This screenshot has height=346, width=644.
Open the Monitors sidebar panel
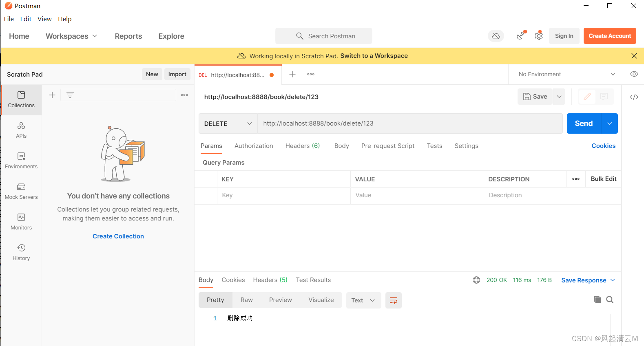coord(21,222)
